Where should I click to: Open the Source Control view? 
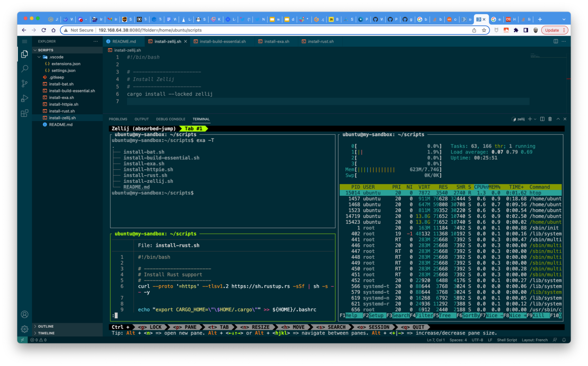(24, 83)
